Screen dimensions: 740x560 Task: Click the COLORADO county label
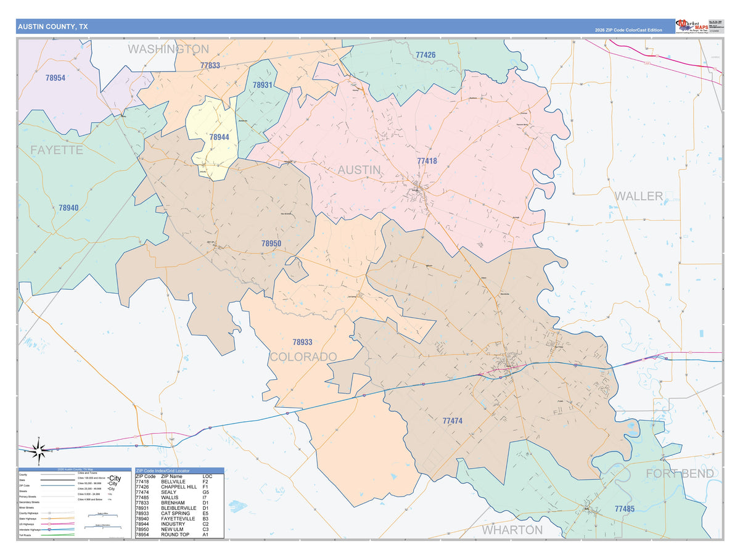pos(303,357)
